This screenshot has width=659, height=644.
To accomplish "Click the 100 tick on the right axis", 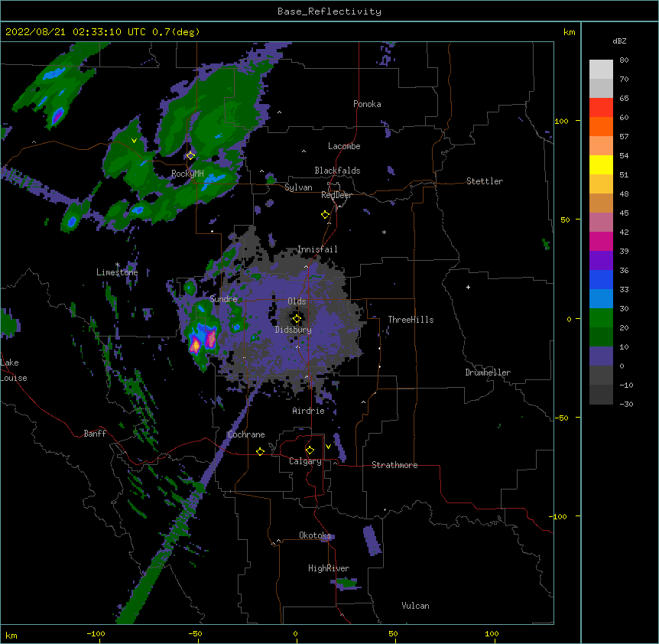I will point(561,121).
